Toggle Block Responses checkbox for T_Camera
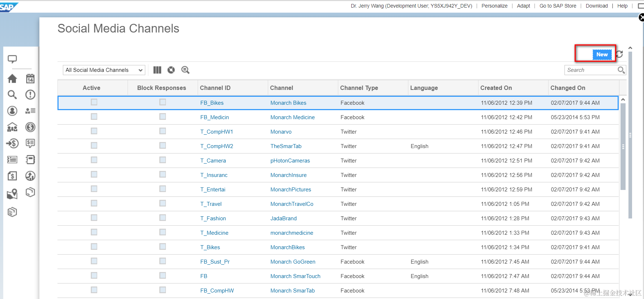644x299 pixels. (x=163, y=160)
